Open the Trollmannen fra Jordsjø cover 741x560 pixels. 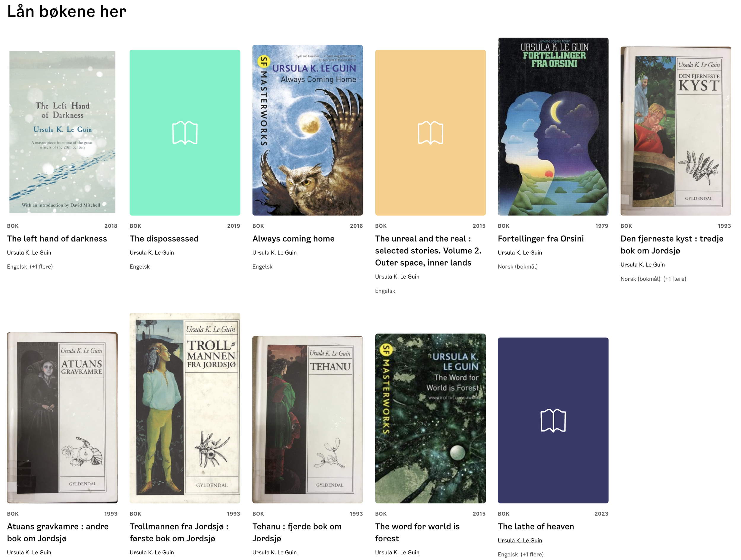tap(185, 408)
